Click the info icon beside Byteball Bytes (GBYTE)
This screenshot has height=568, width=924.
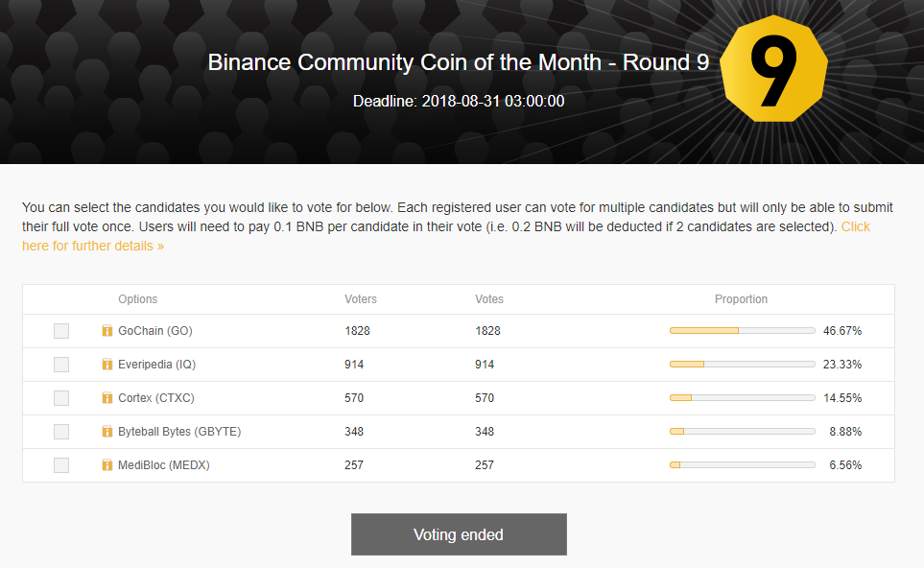pos(107,432)
